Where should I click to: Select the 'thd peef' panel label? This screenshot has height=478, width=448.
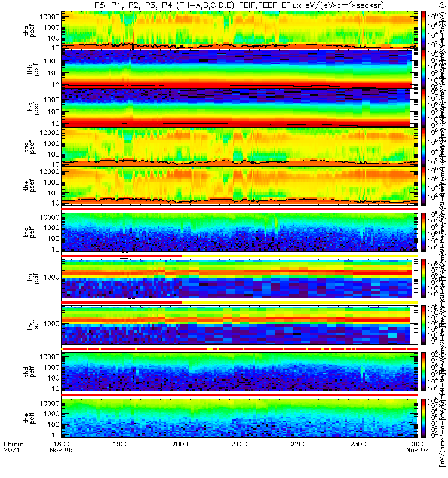[29, 147]
